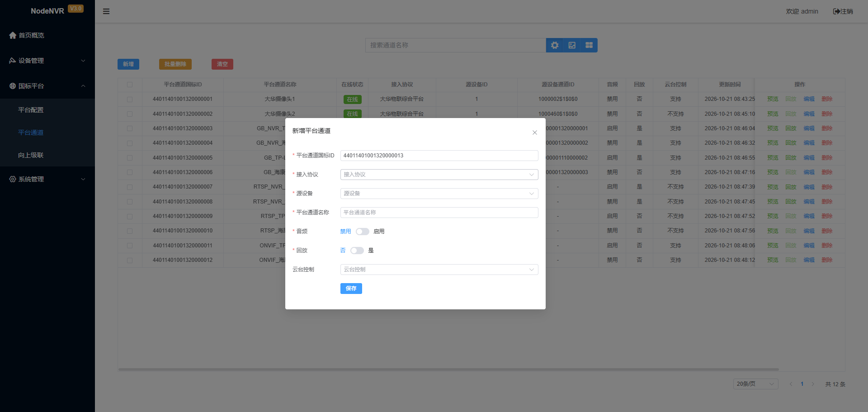Expand the 设备管理 menu chevron
Viewport: 868px width, 412px height.
[83, 61]
